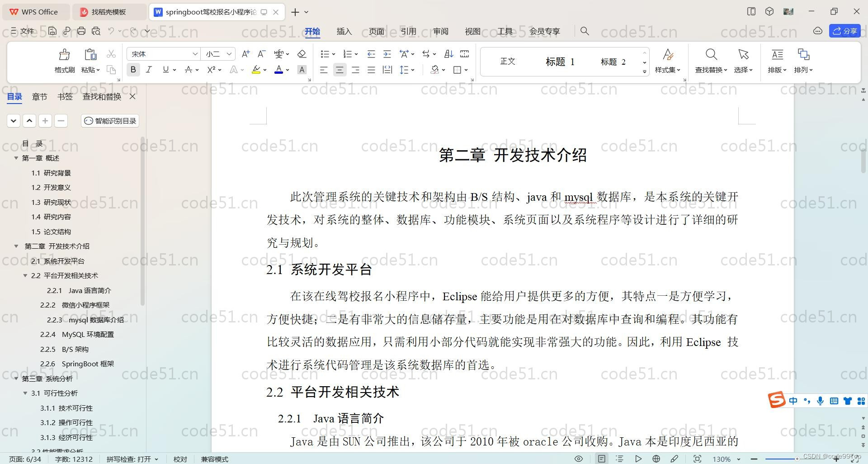Click the Sort icon in paragraph group
This screenshot has width=868, height=464.
[448, 54]
